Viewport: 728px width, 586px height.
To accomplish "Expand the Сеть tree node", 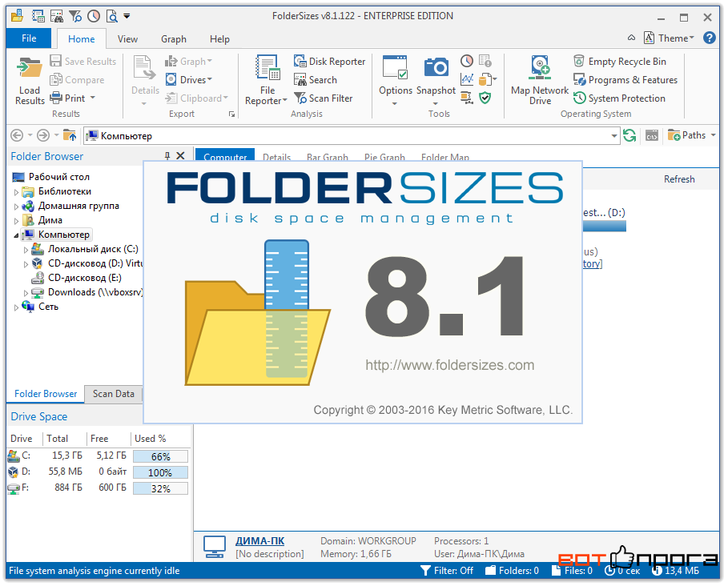I will coord(16,307).
